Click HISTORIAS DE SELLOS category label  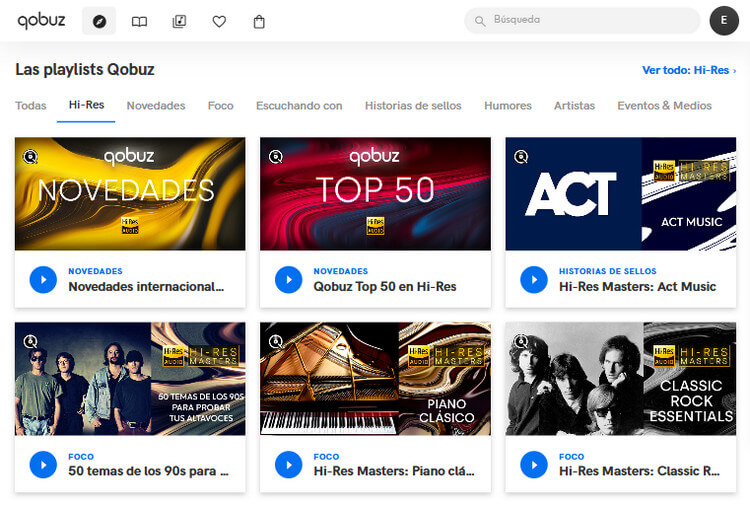coord(607,271)
